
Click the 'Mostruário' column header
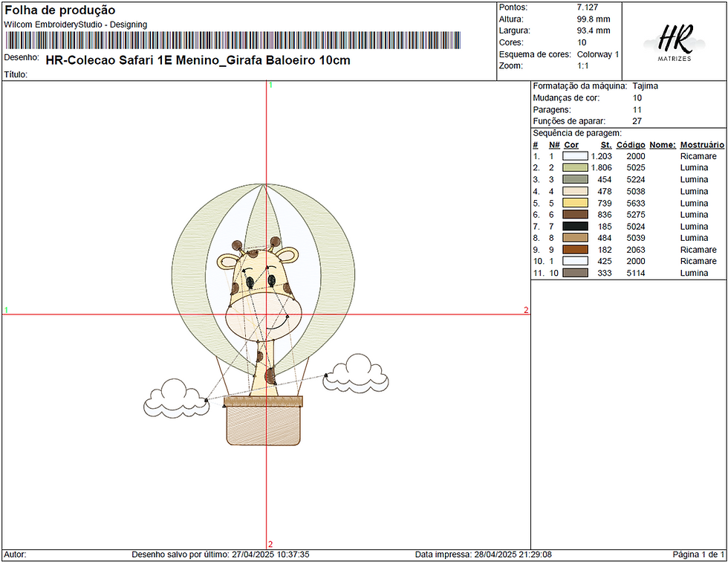(x=702, y=145)
